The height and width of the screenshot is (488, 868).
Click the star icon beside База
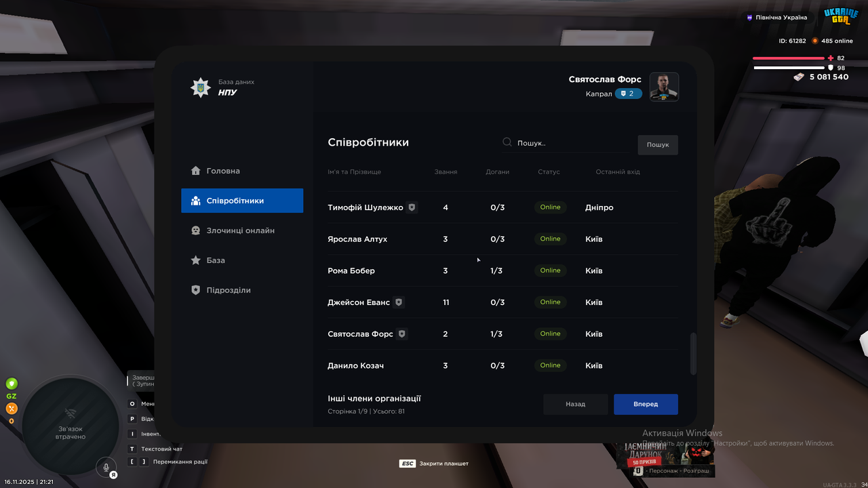click(x=196, y=260)
